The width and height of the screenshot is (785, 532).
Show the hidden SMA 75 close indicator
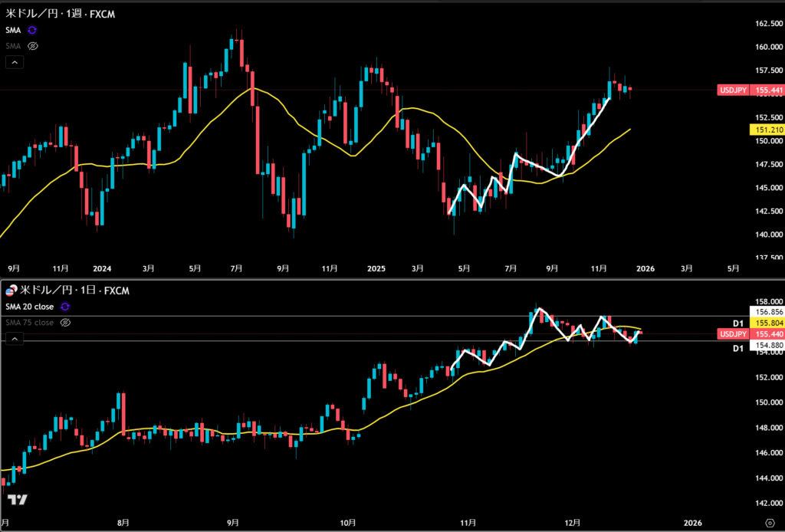[x=65, y=323]
